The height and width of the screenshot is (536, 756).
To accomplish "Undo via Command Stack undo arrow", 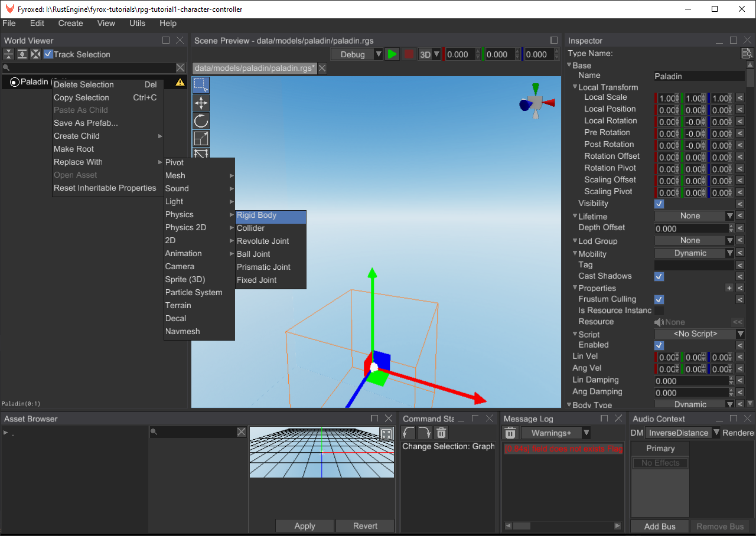I will (x=409, y=433).
